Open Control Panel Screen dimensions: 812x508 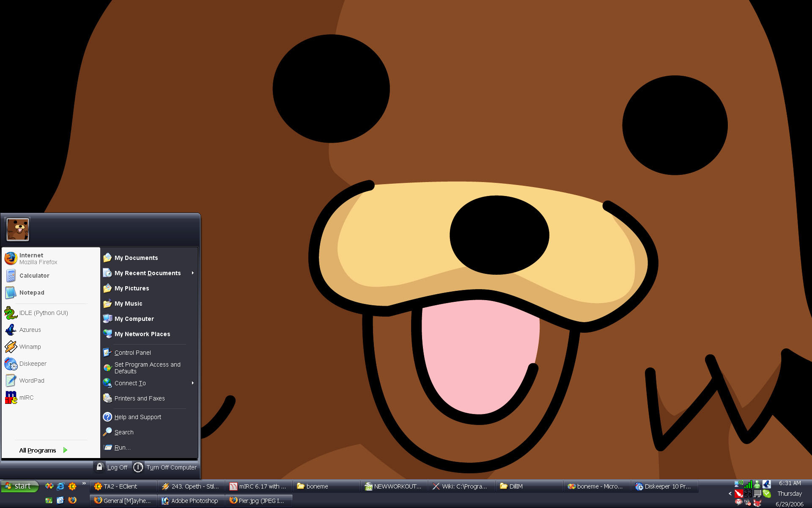[x=149, y=353]
